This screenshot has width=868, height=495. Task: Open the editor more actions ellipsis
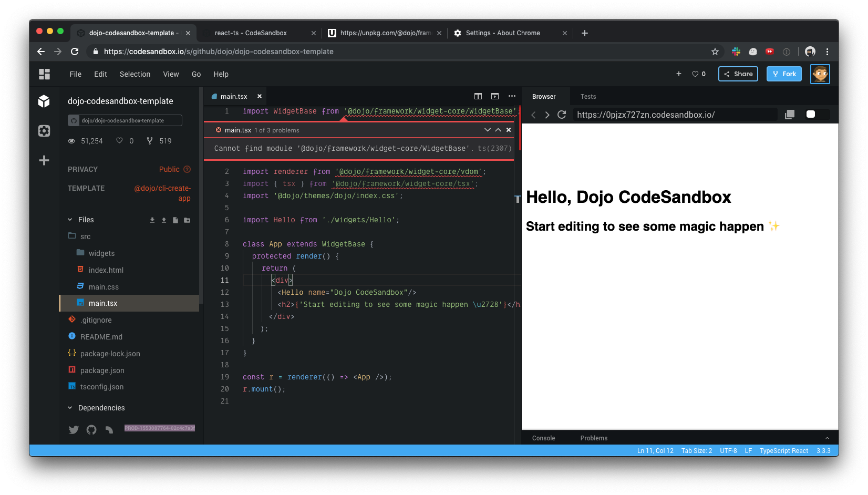pos(512,96)
